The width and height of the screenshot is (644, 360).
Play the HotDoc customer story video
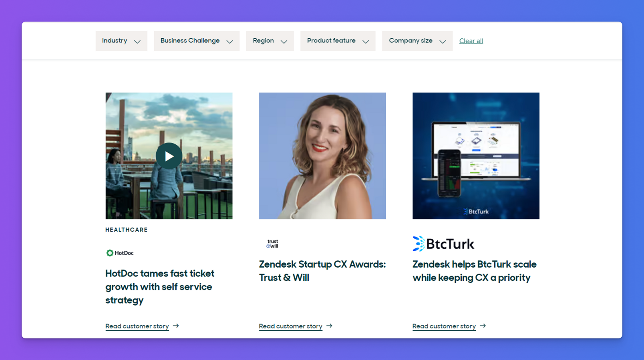click(x=169, y=156)
